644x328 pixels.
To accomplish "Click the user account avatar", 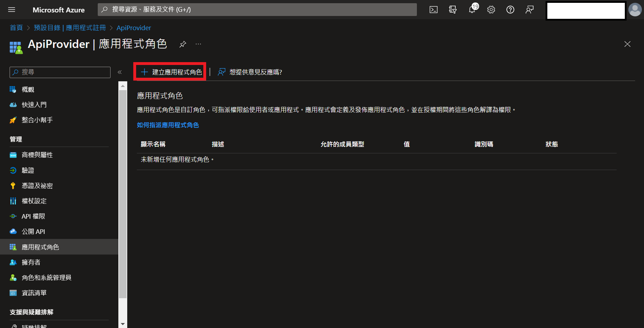I will 635,10.
